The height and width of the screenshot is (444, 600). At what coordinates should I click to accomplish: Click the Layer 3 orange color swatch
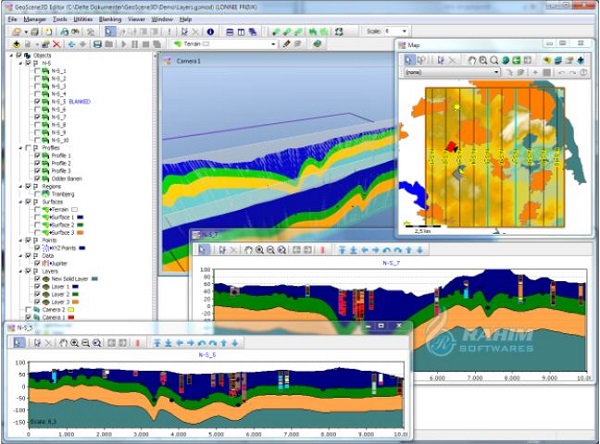(x=79, y=302)
